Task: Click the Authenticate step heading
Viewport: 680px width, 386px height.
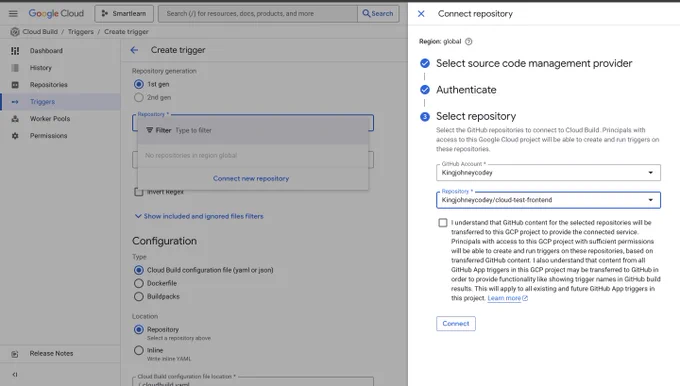Action: [x=466, y=90]
